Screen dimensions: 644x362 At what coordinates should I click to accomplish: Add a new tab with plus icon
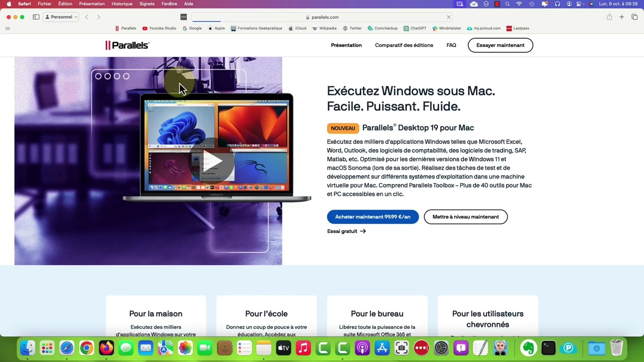tap(622, 17)
